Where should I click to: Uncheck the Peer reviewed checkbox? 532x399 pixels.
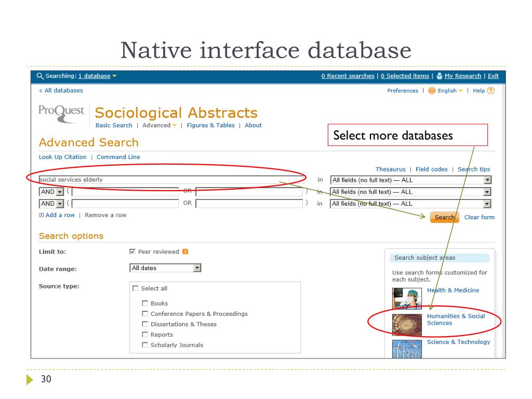[132, 252]
